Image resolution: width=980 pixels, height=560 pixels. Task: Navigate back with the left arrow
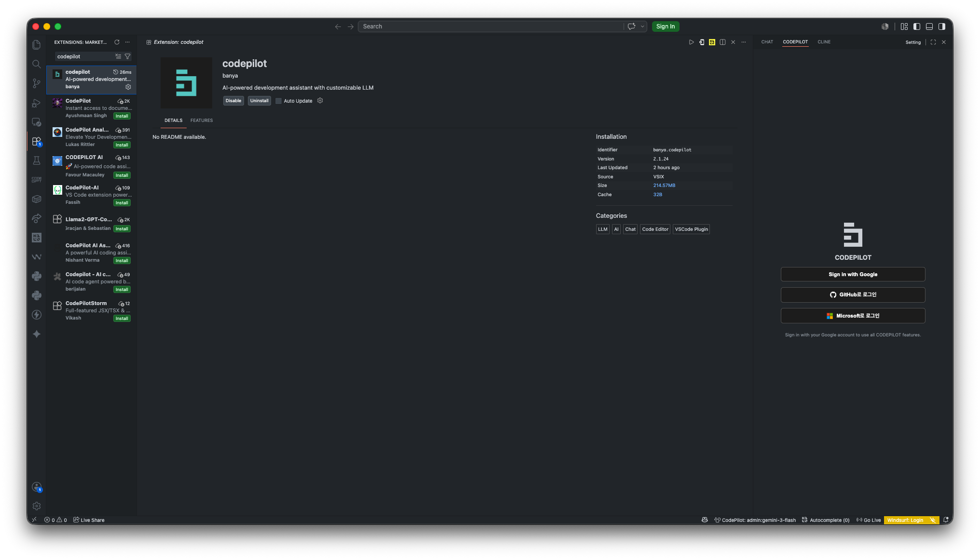coord(338,27)
